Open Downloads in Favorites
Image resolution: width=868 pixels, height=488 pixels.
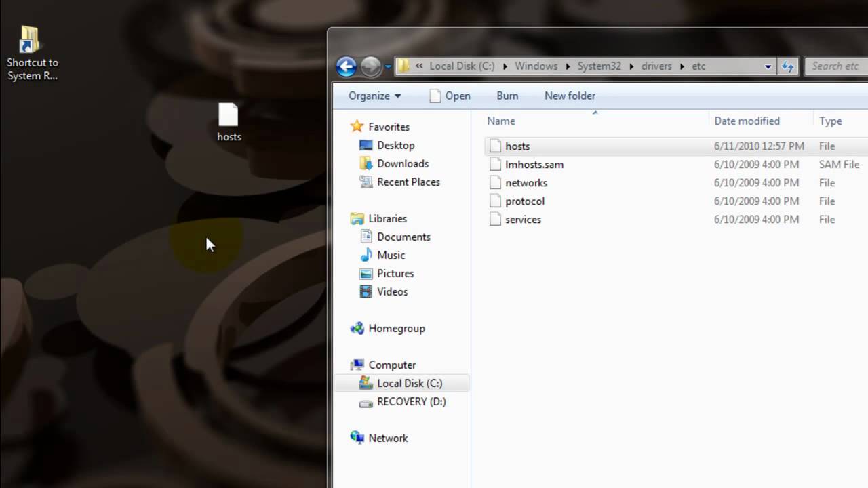[x=403, y=163]
